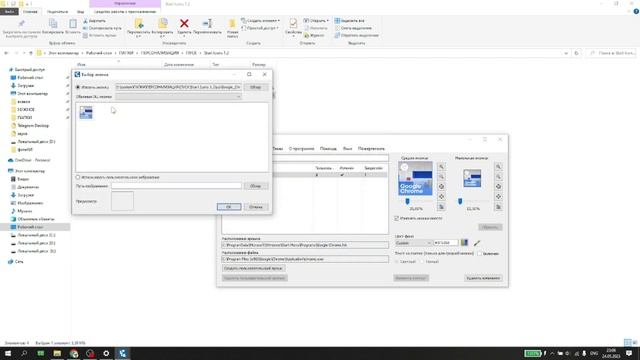The width and height of the screenshot is (640, 360).
Task: Open the Помощь menu
Action: point(328,149)
